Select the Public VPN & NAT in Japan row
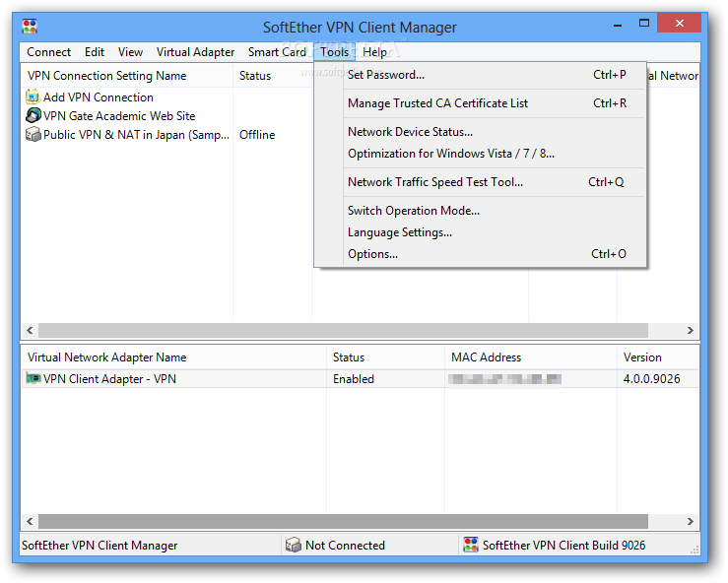Image resolution: width=728 pixels, height=583 pixels. [128, 134]
